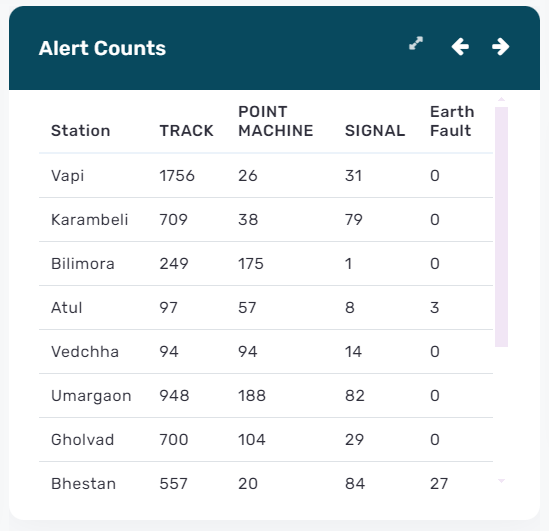Click the SIGNAL column header
This screenshot has height=531, width=549.
[x=375, y=131]
